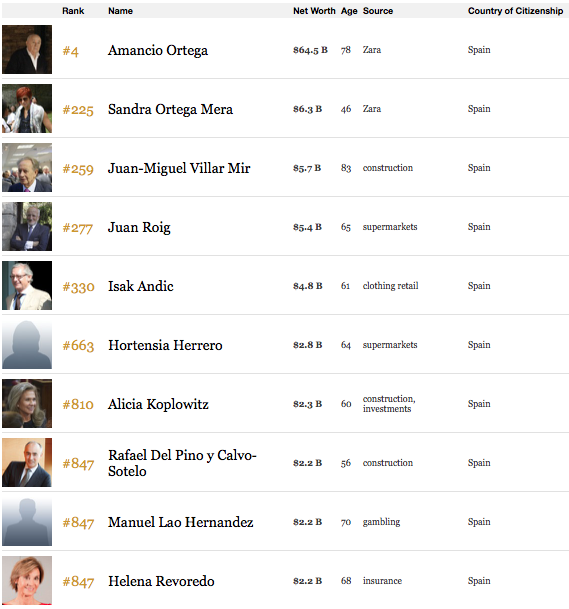Select Juan-Miguel Villar Mir's portrait image
The image size is (569, 609).
[27, 167]
